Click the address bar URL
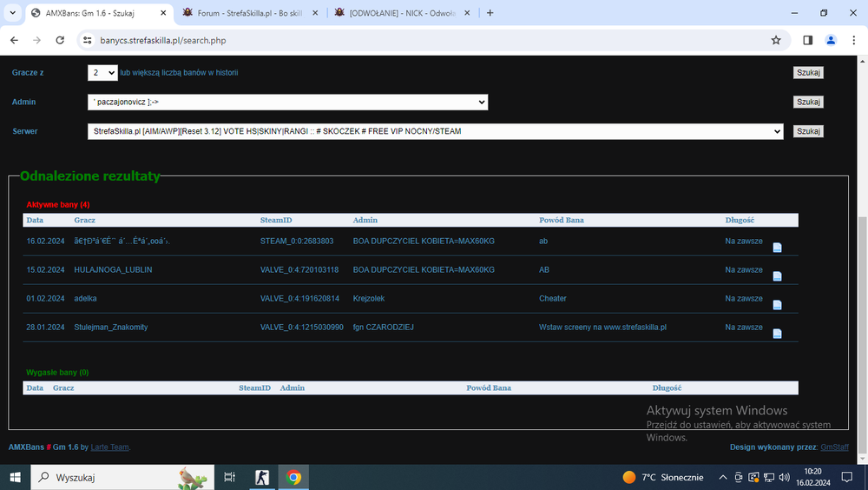 [x=163, y=40]
